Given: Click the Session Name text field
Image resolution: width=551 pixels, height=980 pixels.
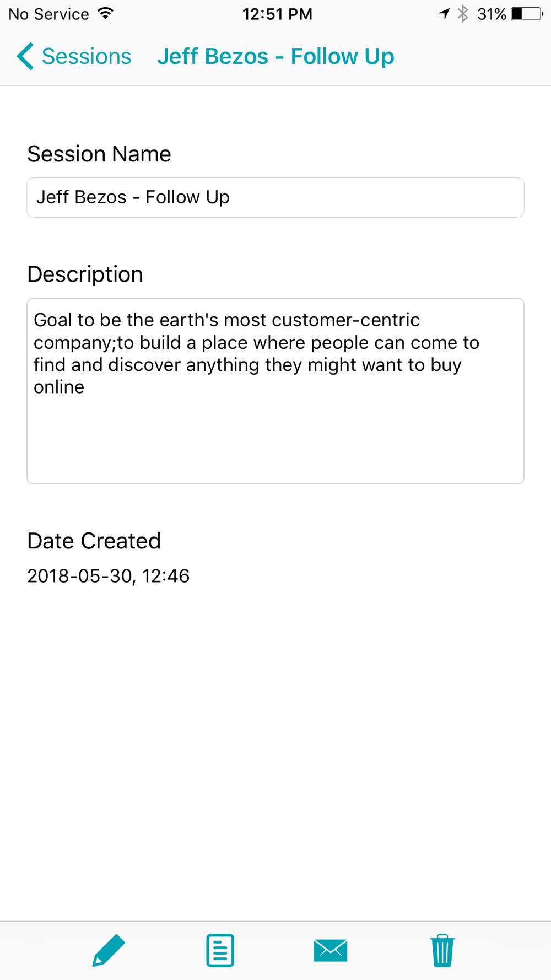Looking at the screenshot, I should pyautogui.click(x=275, y=197).
